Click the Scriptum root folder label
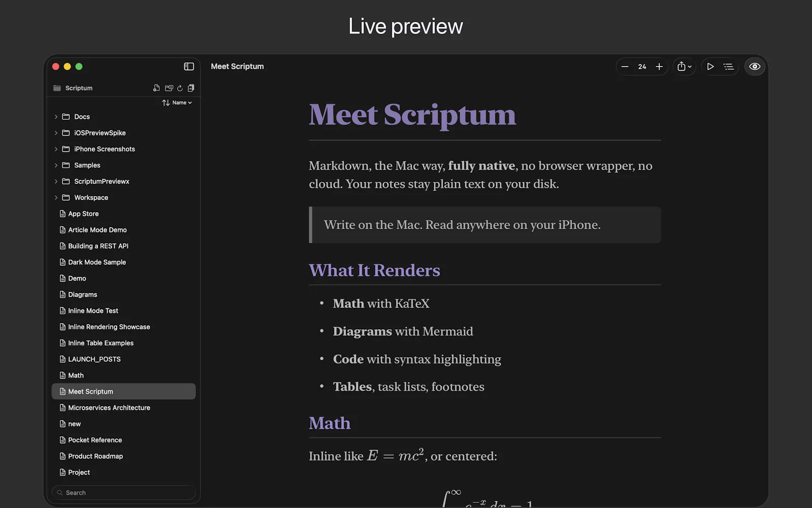The image size is (812, 508). coord(79,88)
